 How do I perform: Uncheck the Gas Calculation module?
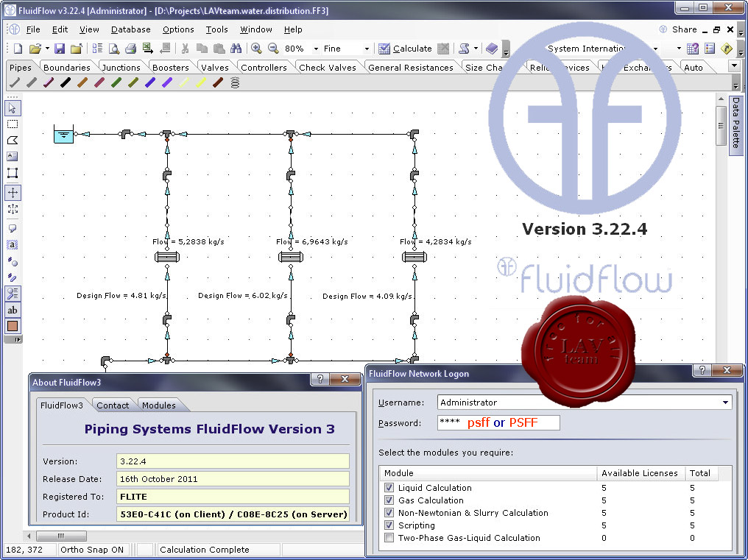point(389,500)
